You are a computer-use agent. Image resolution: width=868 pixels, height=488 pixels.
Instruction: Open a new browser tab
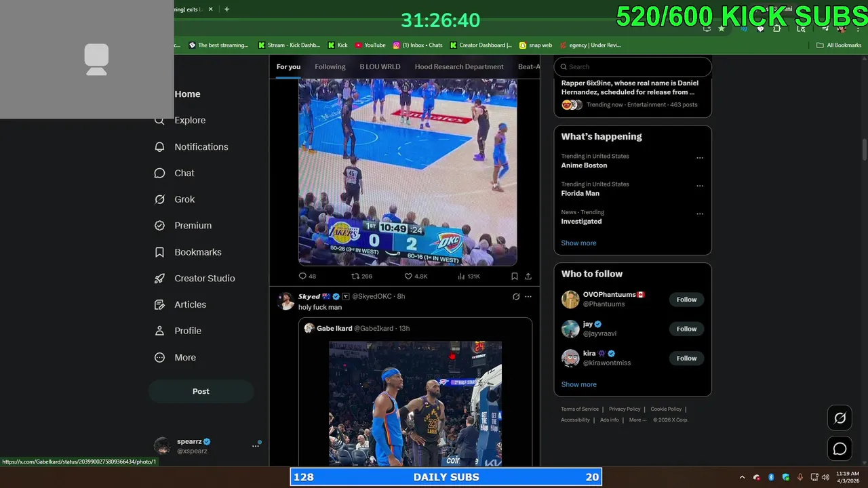pos(226,9)
